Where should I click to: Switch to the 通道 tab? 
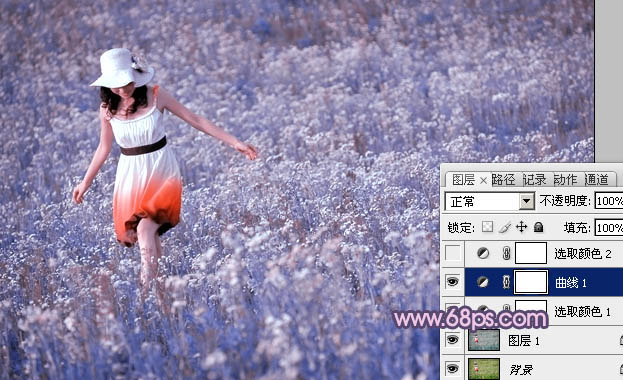[596, 180]
